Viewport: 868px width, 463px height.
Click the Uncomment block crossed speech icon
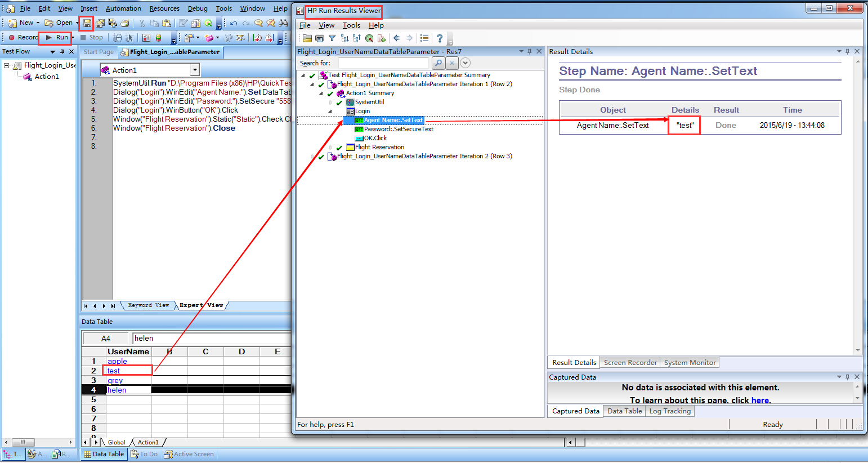pos(271,23)
